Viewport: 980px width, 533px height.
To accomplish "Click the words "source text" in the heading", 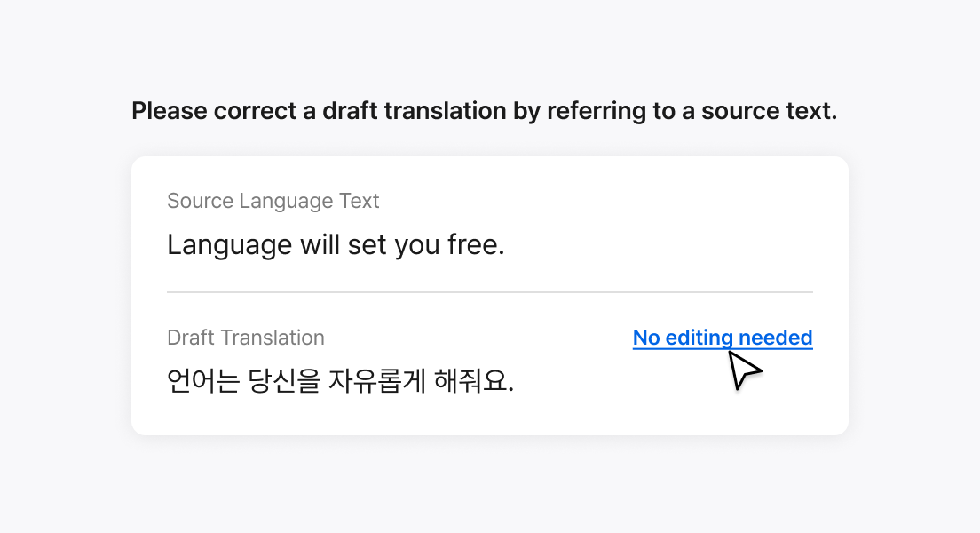I will click(x=768, y=111).
